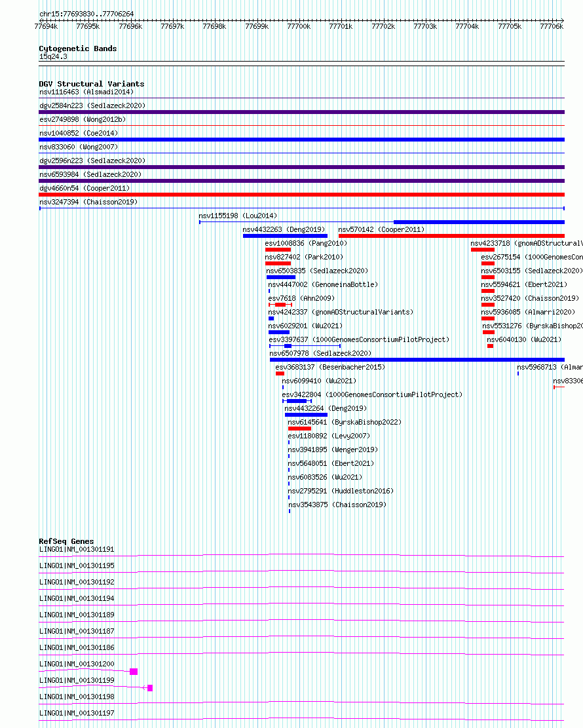Click the magenta exon box of NM_001301200
The image size is (583, 728).
click(x=134, y=672)
